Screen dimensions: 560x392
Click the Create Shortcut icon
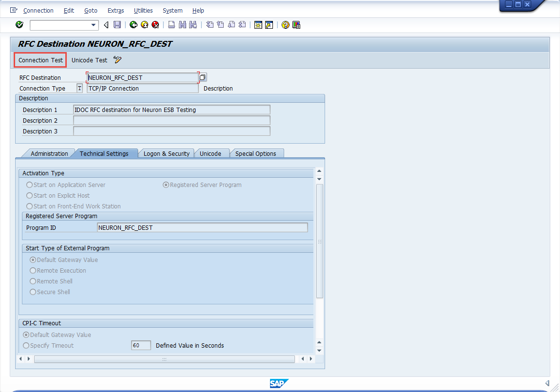(x=269, y=25)
